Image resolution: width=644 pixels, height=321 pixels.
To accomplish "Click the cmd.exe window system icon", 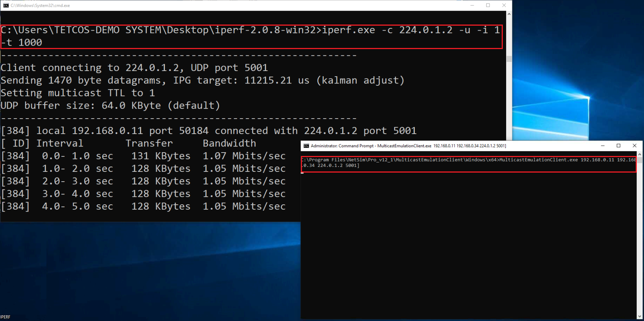I will click(x=6, y=6).
